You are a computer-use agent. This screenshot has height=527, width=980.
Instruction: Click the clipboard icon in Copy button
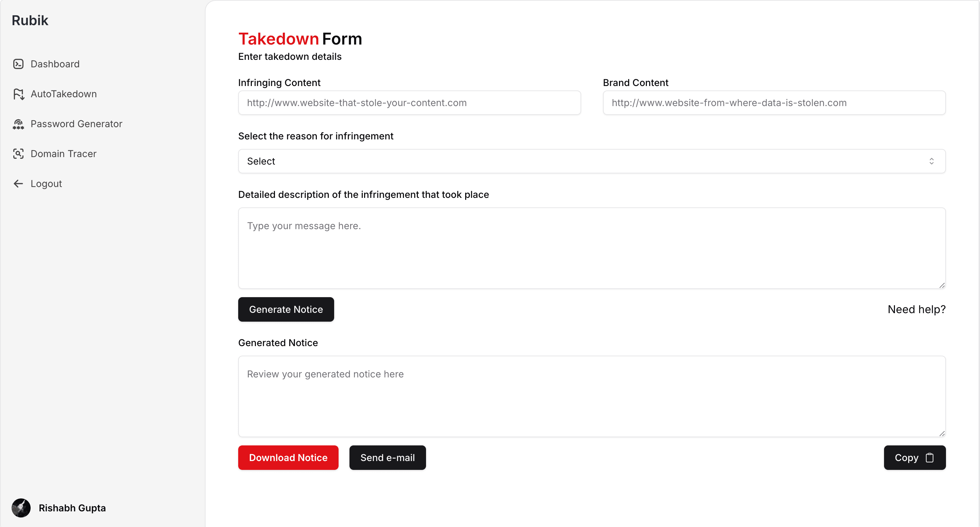point(929,457)
